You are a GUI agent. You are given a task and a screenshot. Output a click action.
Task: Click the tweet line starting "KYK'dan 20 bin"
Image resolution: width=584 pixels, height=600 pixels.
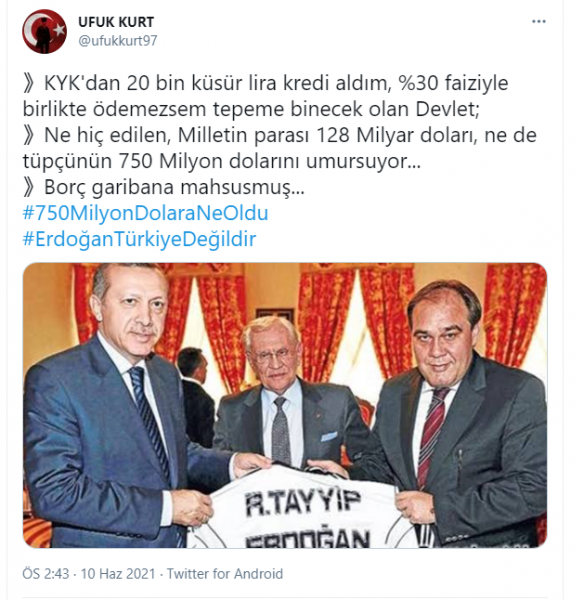[266, 83]
